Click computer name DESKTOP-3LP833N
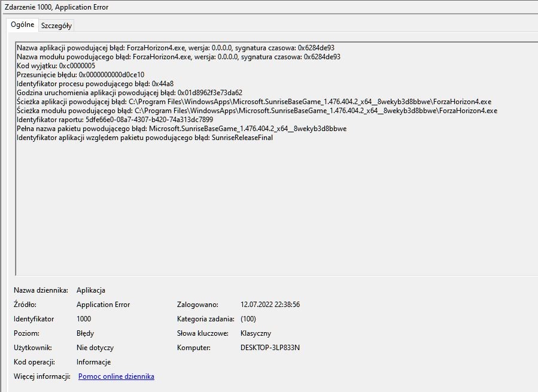538x392 pixels. coord(270,348)
